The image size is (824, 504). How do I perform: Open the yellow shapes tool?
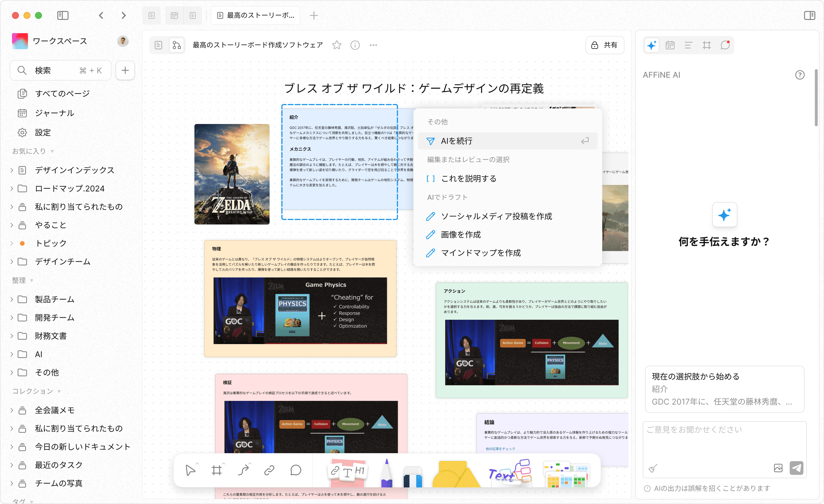point(455,474)
